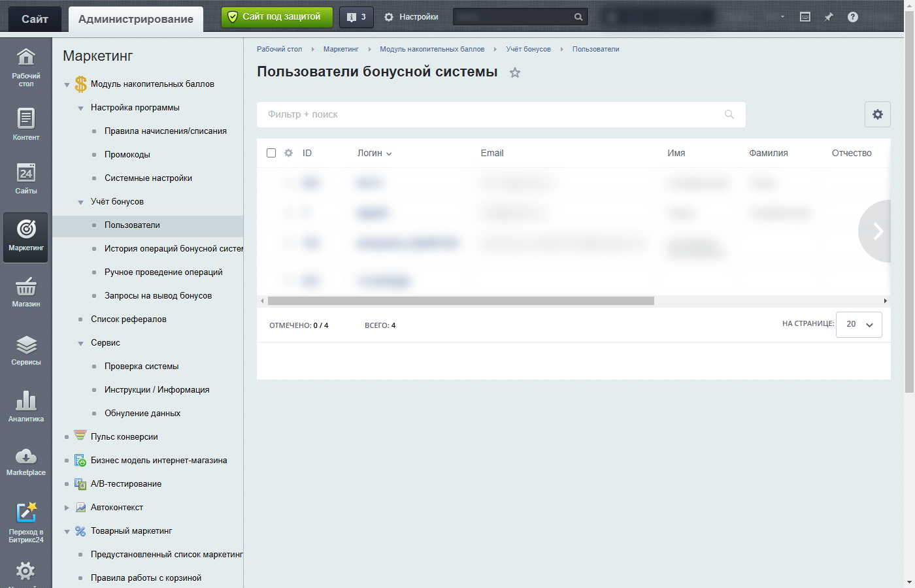
Task: Click Сайт под защитой button
Action: [277, 17]
